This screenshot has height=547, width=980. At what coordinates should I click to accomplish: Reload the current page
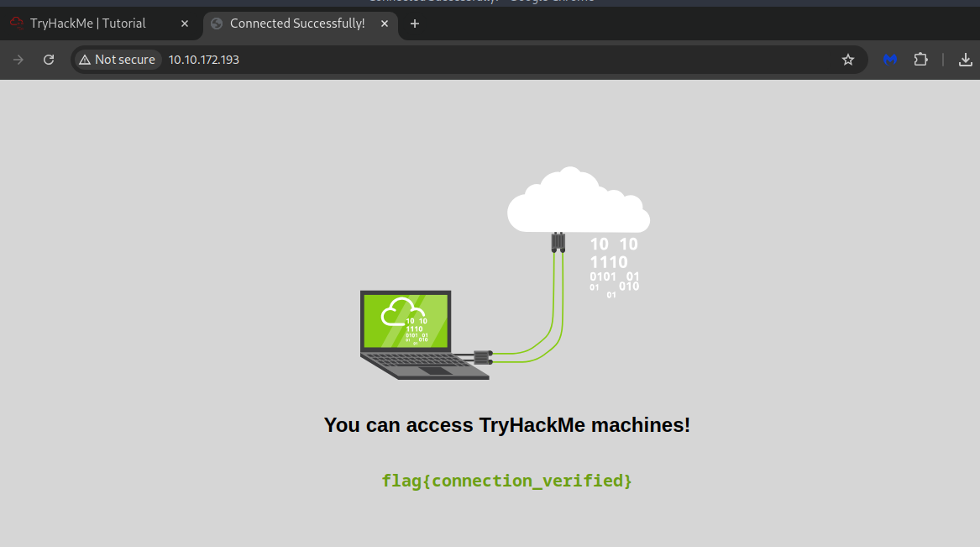click(49, 60)
